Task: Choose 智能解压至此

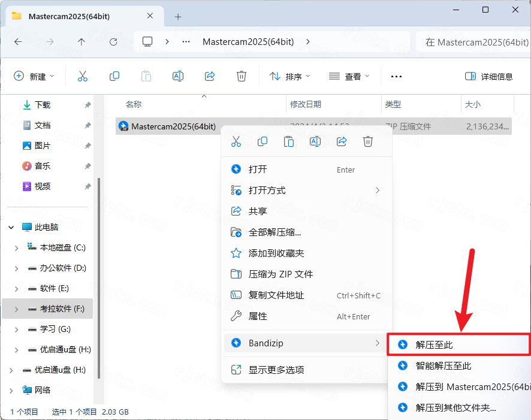Action: [460, 366]
